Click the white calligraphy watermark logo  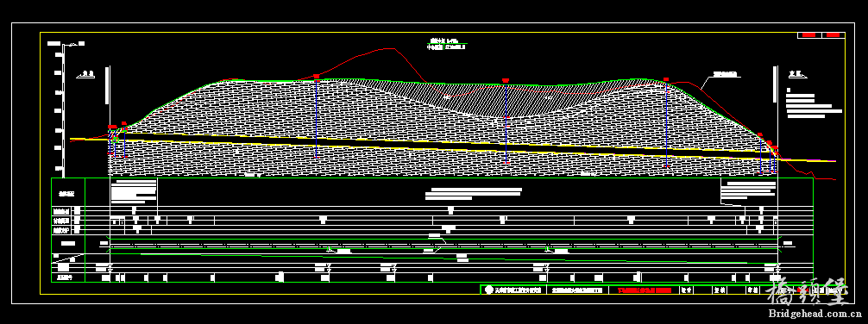tap(808, 292)
